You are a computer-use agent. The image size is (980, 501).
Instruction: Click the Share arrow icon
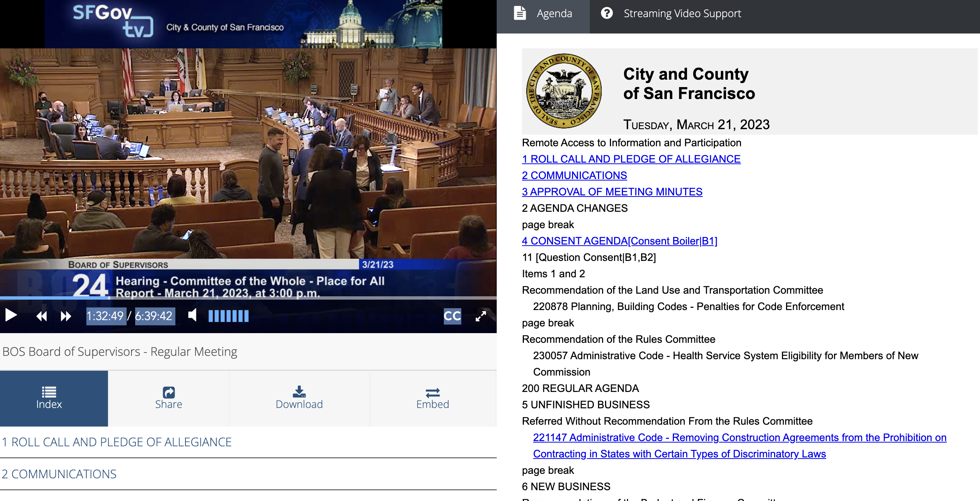pyautogui.click(x=169, y=392)
